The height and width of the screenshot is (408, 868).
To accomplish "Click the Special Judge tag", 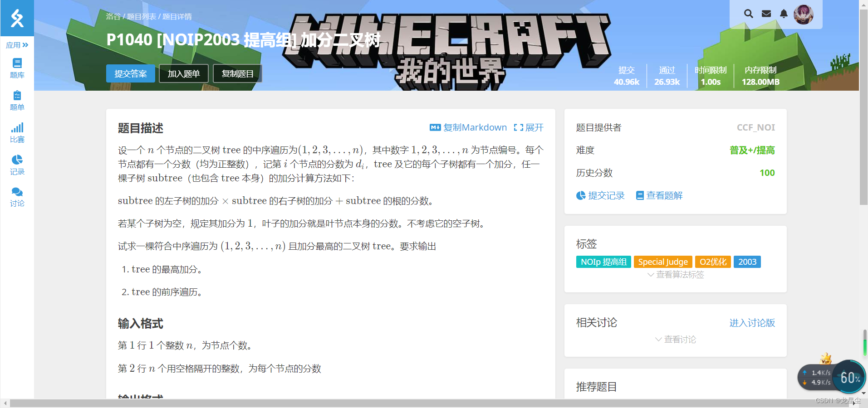I will tap(663, 262).
